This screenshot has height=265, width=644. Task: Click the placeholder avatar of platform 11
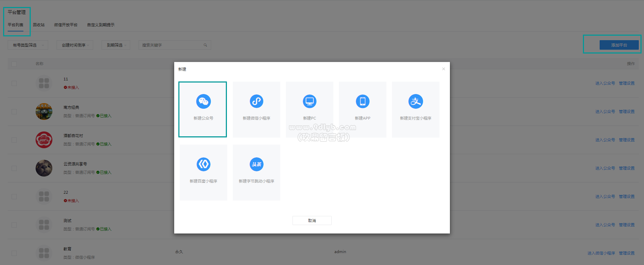pyautogui.click(x=44, y=83)
